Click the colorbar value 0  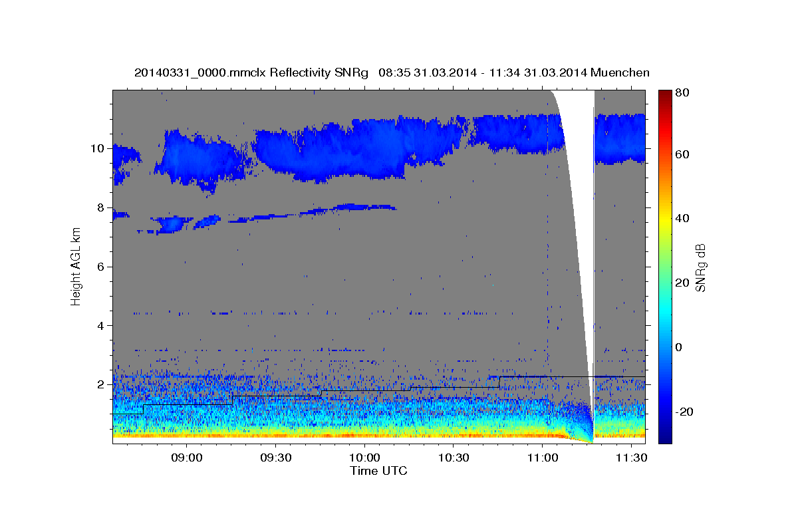[679, 347]
